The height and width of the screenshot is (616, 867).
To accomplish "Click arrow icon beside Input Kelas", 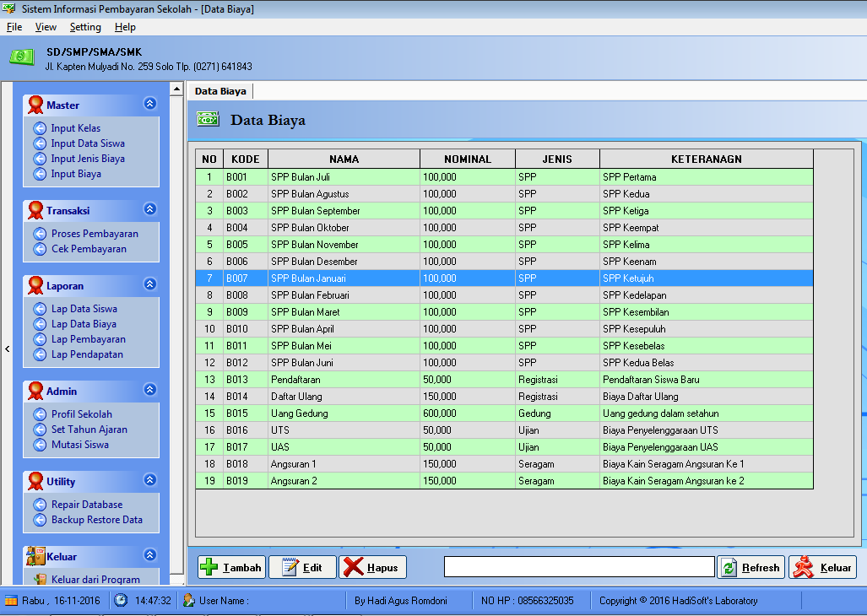I will click(40, 128).
